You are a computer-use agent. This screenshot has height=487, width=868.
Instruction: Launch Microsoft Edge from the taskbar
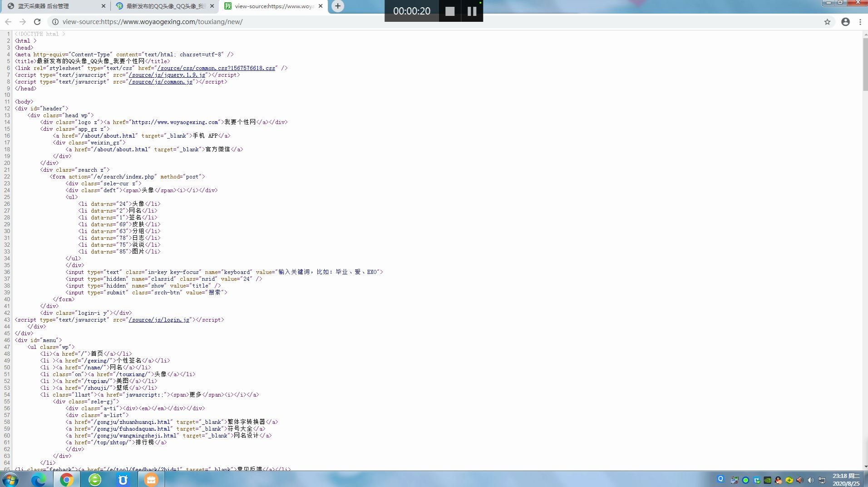[39, 479]
